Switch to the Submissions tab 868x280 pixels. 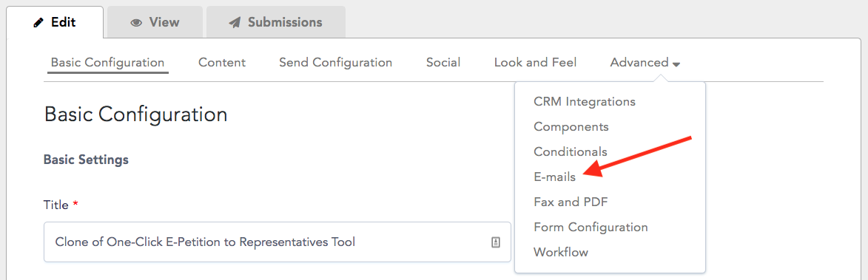point(276,22)
